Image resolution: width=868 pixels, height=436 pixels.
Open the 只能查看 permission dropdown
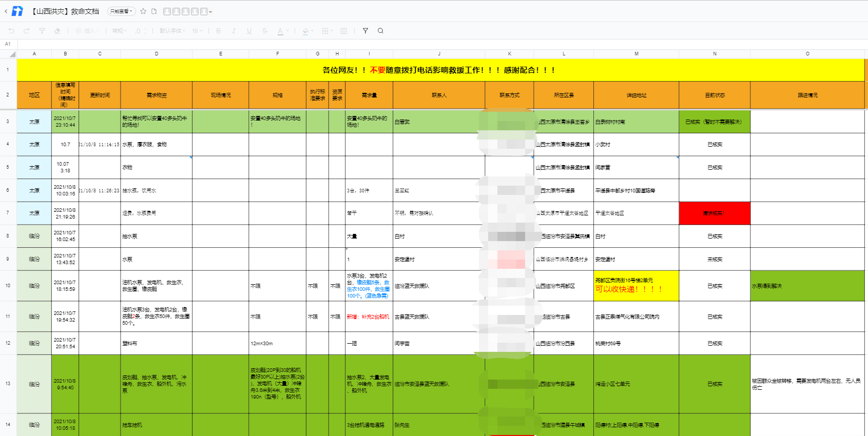click(122, 11)
